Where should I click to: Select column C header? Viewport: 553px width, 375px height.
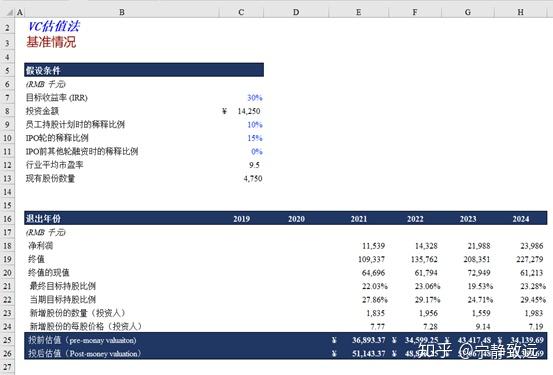coord(241,12)
